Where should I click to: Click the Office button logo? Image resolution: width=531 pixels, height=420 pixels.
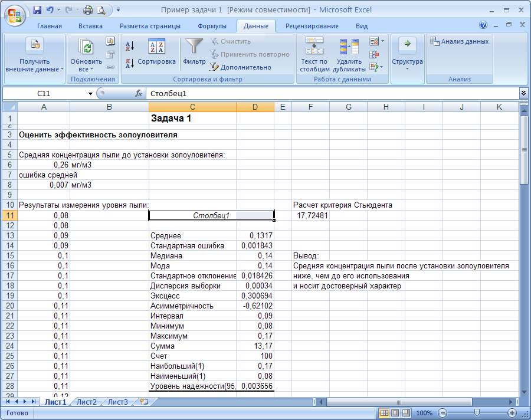(15, 15)
